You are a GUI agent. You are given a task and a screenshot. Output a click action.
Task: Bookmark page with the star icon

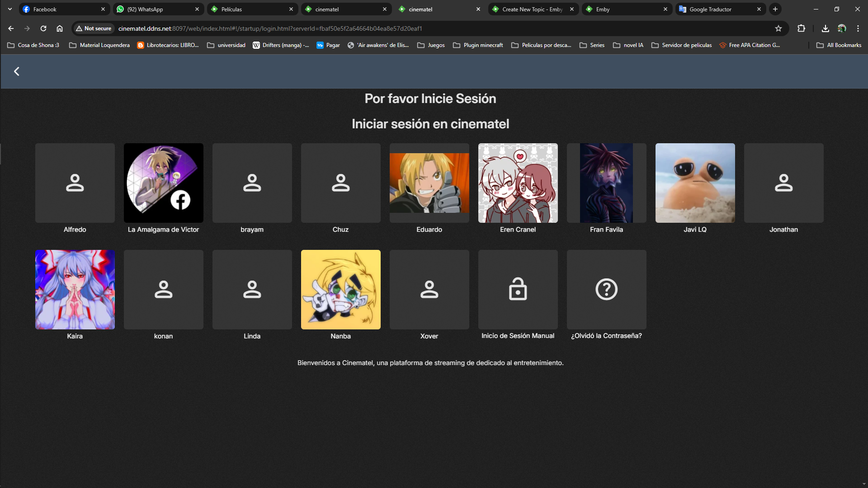tap(778, 28)
